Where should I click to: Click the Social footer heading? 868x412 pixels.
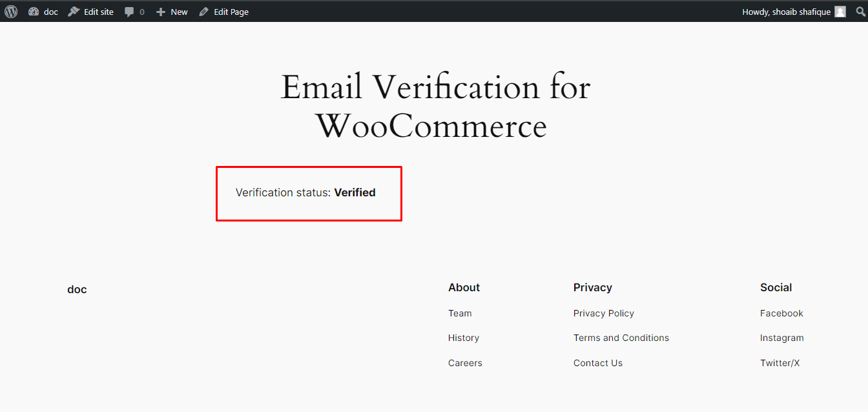pos(776,287)
